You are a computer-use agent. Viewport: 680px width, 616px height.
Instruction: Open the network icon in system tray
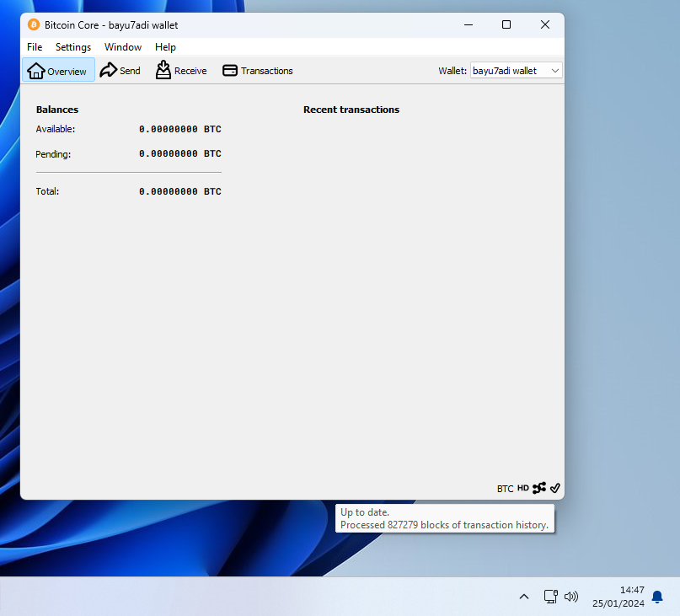551,597
